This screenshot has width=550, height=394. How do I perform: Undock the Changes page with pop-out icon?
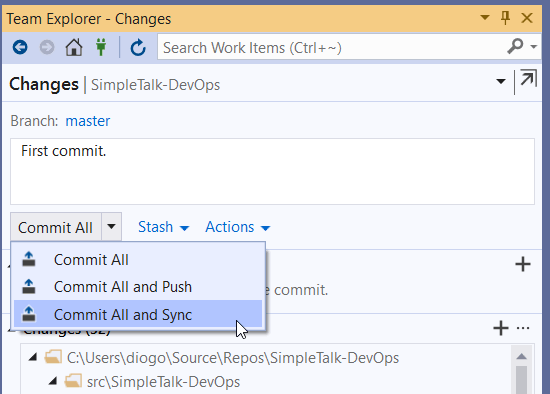point(528,79)
